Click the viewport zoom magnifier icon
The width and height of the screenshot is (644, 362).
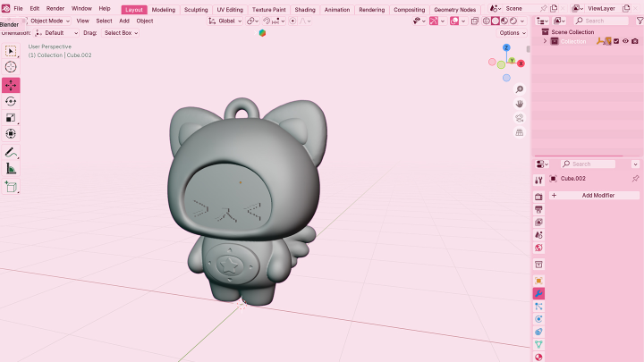(520, 89)
